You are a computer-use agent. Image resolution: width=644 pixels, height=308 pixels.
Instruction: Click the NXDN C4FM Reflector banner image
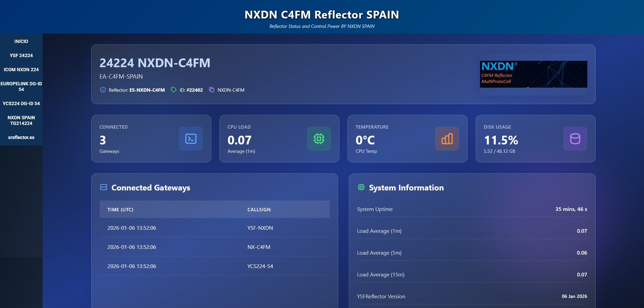point(533,74)
